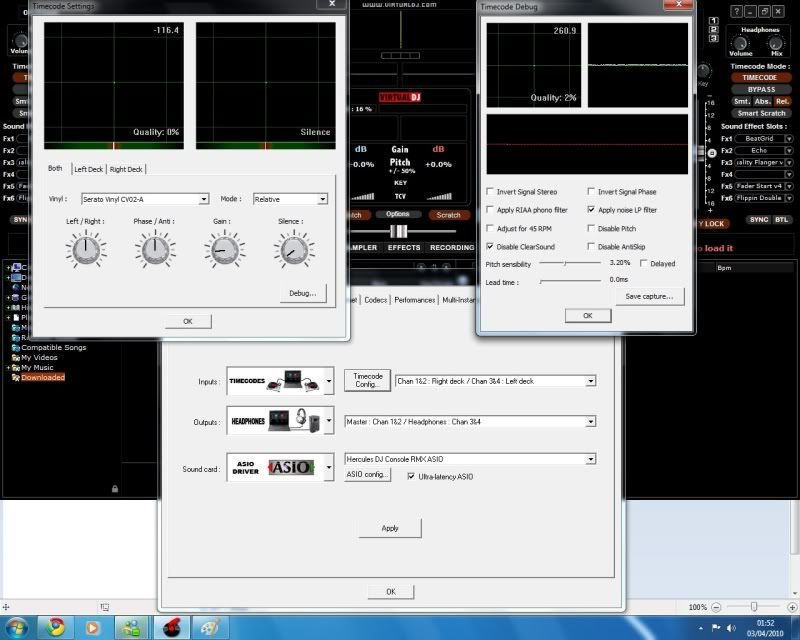Click the Compatible Songs folder icon
The width and height of the screenshot is (800, 640).
pyautogui.click(x=15, y=348)
